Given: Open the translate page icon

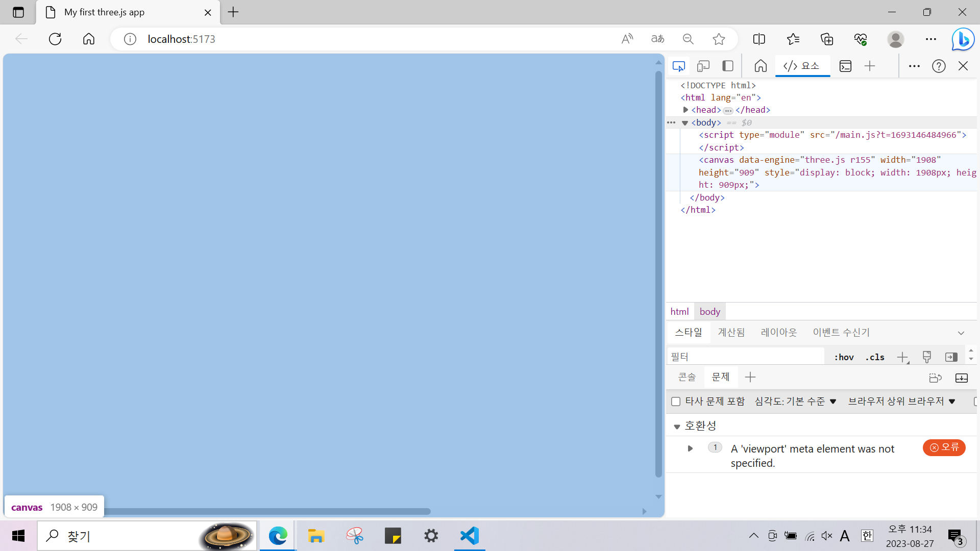Looking at the screenshot, I should (658, 39).
